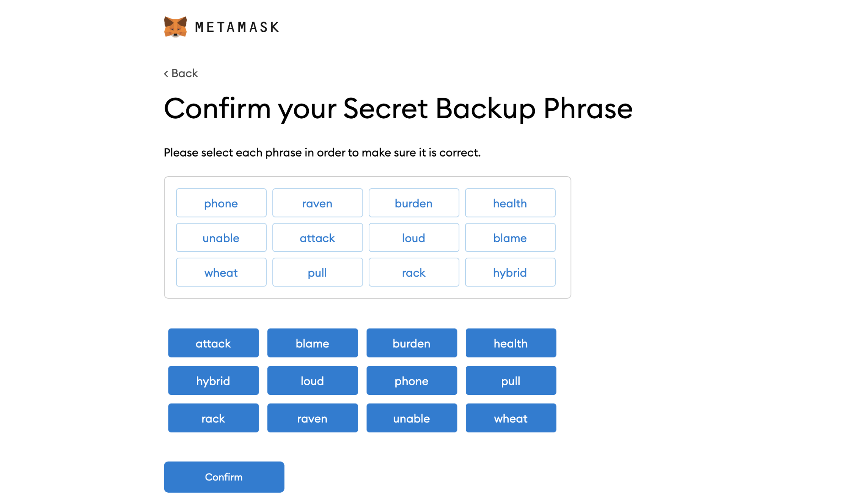This screenshot has height=504, width=861.
Task: Select the solid blue 'hybrid' word button
Action: click(x=214, y=380)
